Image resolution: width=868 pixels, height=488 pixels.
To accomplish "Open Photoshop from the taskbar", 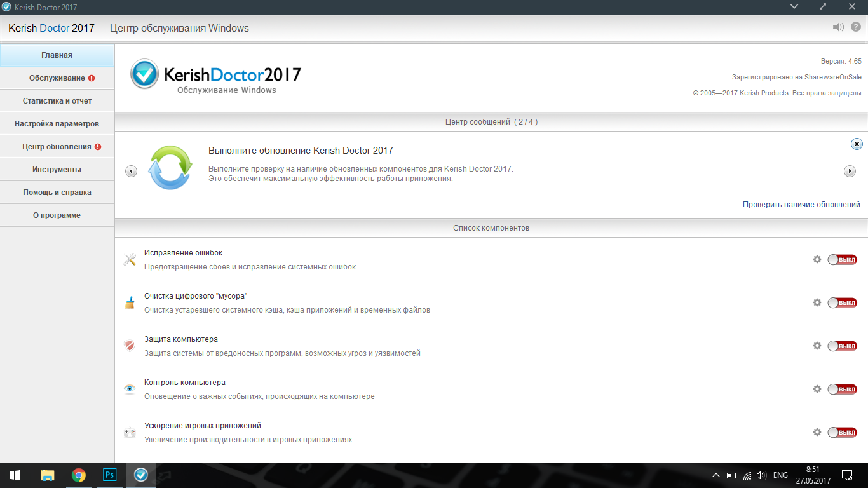I will 109,475.
